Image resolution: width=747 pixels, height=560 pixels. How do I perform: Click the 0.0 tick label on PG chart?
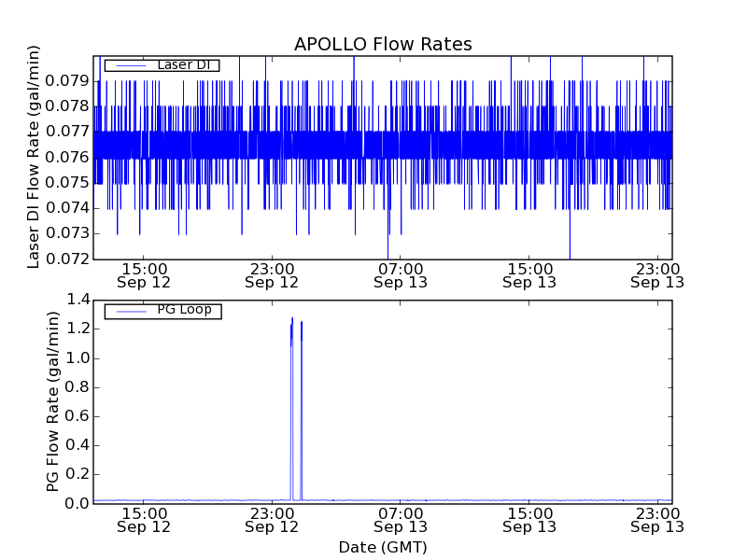point(78,503)
